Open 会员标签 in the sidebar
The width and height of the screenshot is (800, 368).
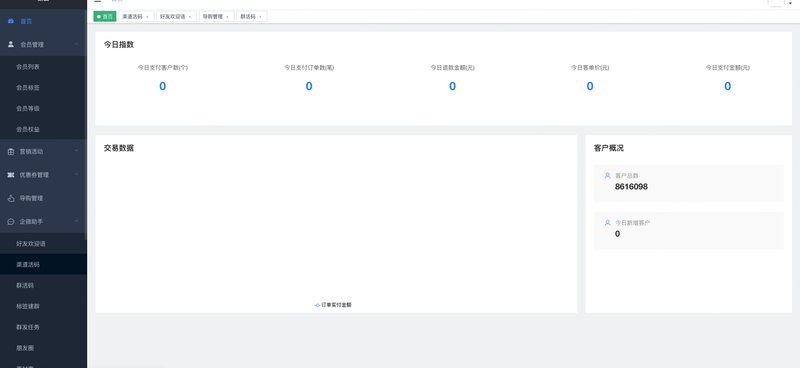pyautogui.click(x=43, y=88)
